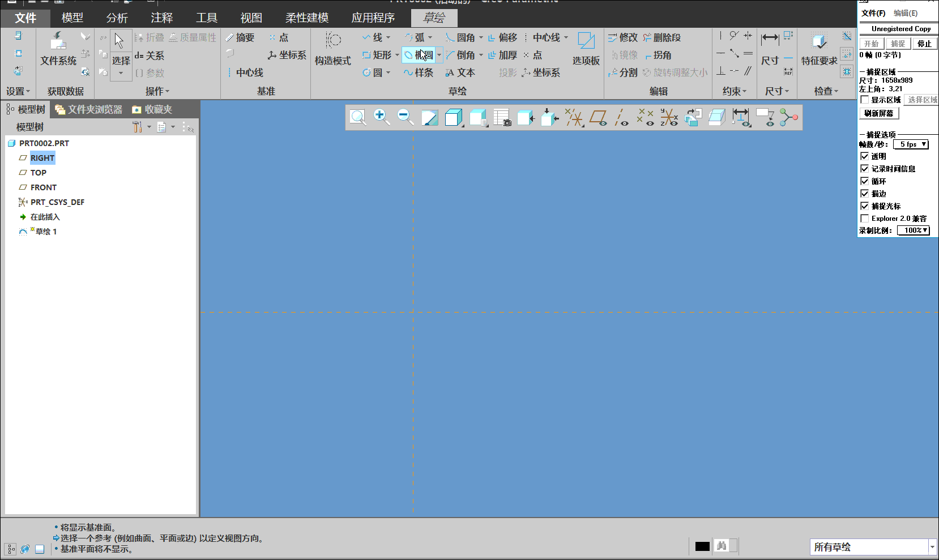Expand the Ellipse tool dropdown arrow
This screenshot has width=939, height=560.
(439, 55)
